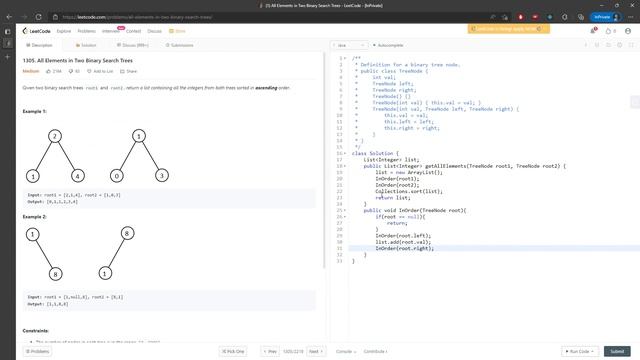
Task: Click the thumbs-up like icon
Action: click(49, 71)
